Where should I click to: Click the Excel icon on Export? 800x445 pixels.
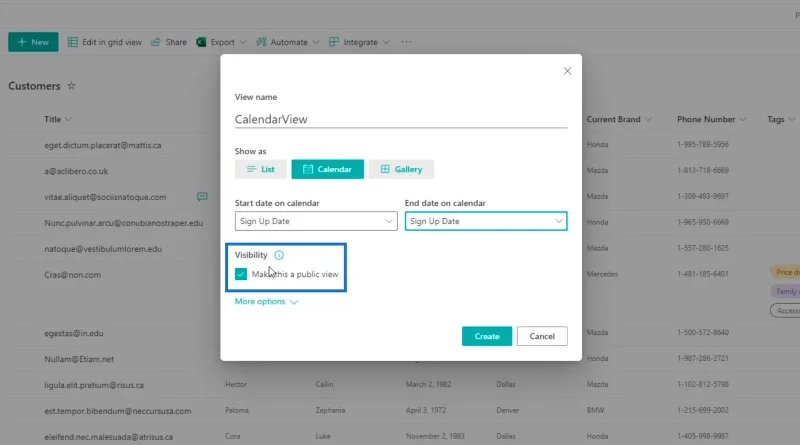[201, 42]
